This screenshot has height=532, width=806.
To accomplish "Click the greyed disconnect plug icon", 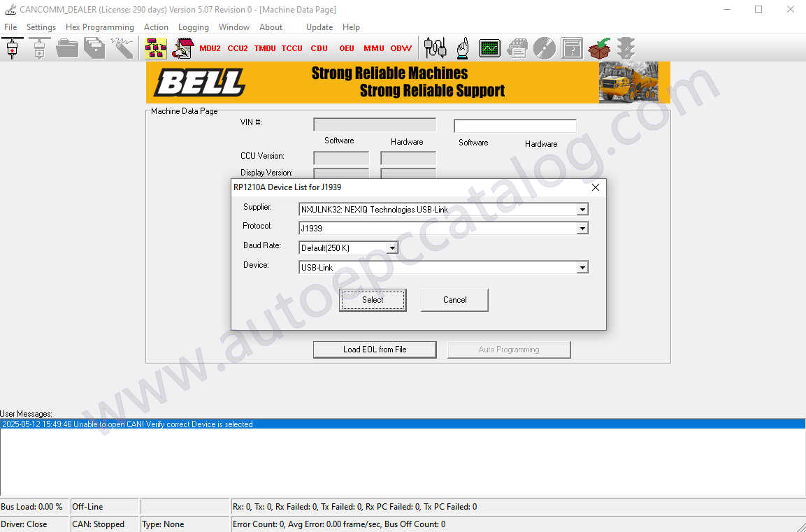I will click(x=40, y=48).
